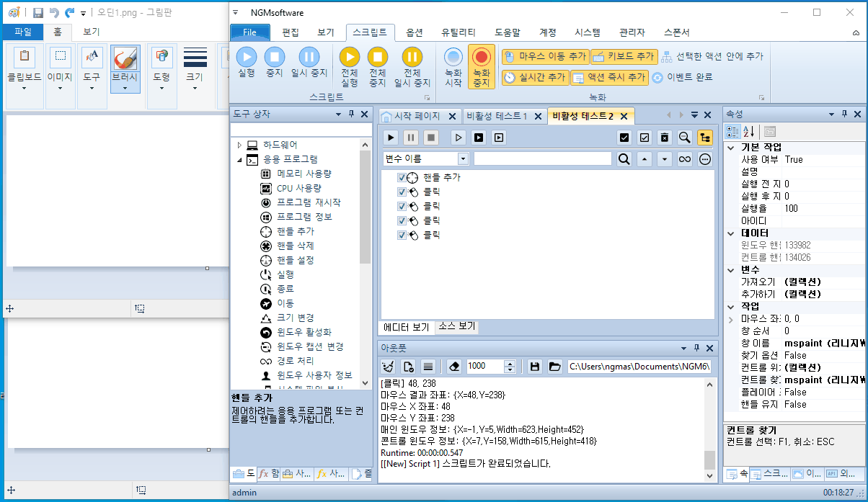Screen dimensions: 868x502
Task: Click the search magnifier next to variable field
Action: (x=624, y=158)
